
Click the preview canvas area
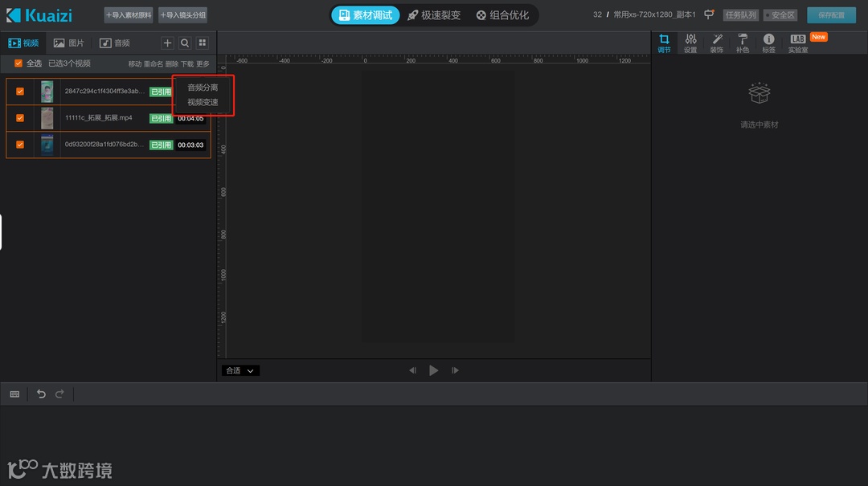coord(438,206)
